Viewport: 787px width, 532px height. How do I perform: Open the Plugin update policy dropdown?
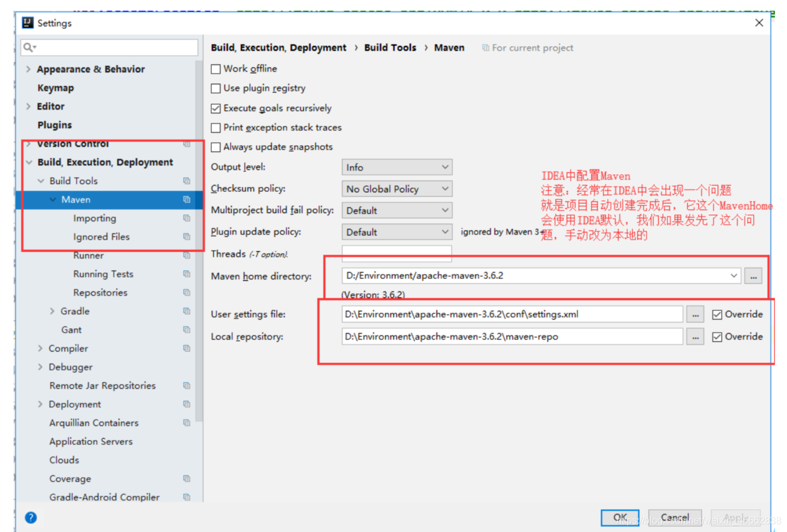[x=397, y=232]
